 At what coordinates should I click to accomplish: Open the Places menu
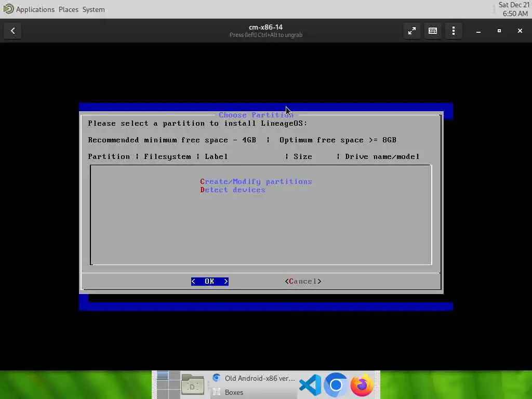click(68, 9)
